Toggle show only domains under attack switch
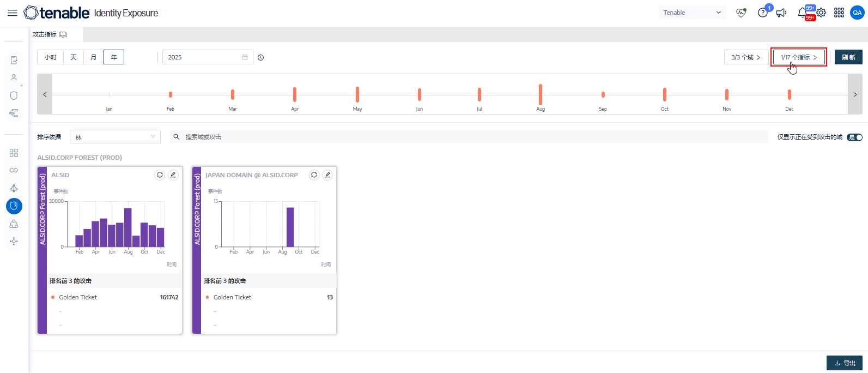 [854, 137]
